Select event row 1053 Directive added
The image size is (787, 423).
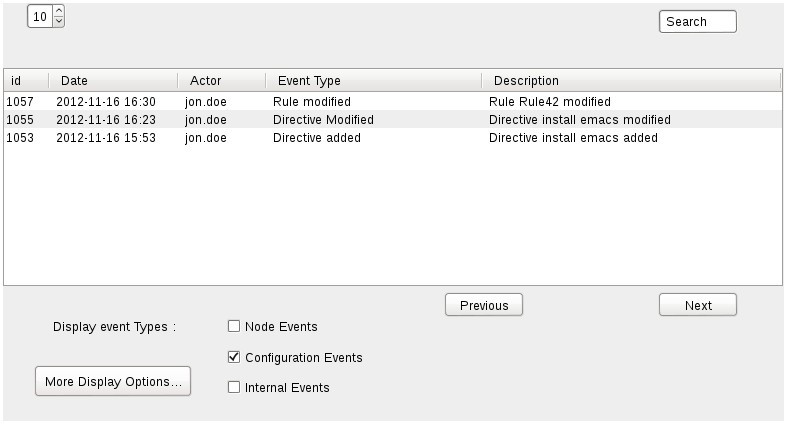point(393,137)
